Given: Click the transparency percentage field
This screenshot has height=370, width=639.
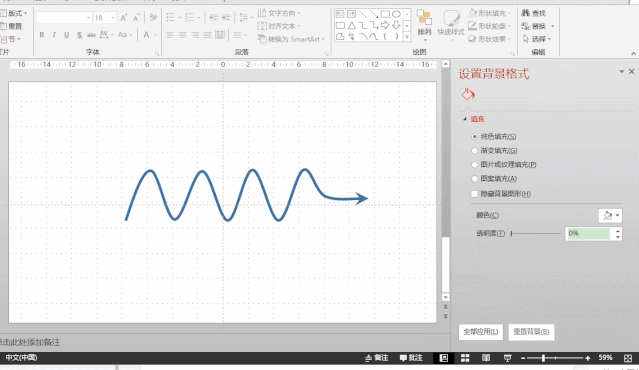Looking at the screenshot, I should coord(589,233).
